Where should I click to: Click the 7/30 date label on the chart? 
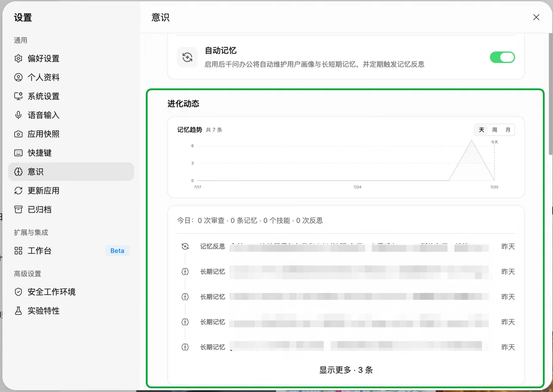point(494,187)
